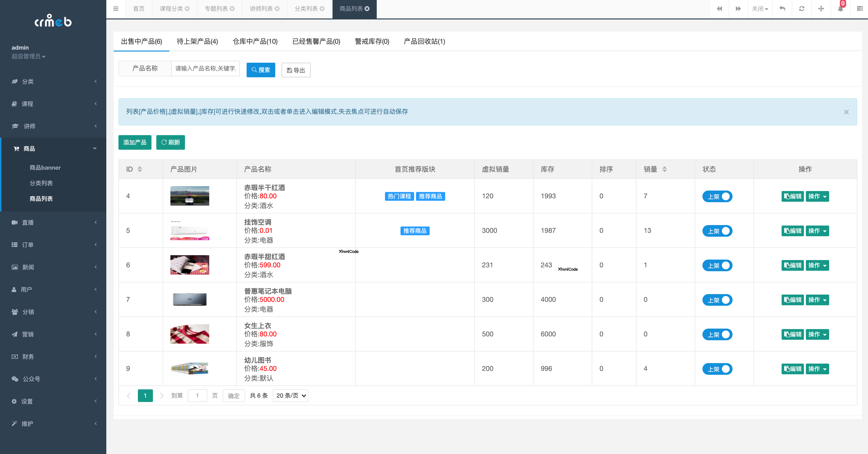868x454 pixels.
Task: Click the 导出 export button
Action: (x=296, y=70)
